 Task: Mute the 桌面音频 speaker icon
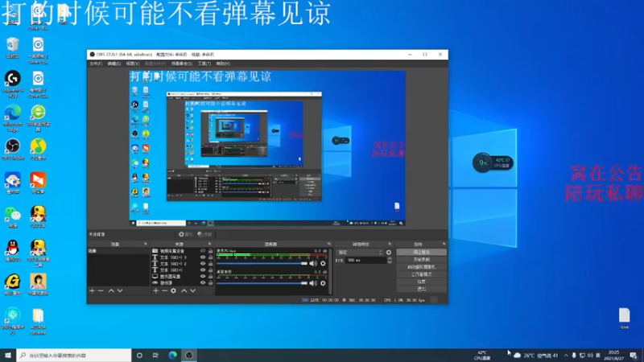point(313,283)
